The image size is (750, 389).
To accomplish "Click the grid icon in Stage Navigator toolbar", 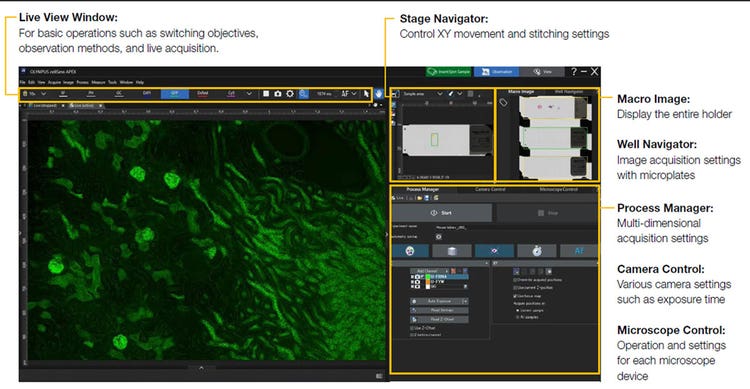I will click(x=470, y=94).
